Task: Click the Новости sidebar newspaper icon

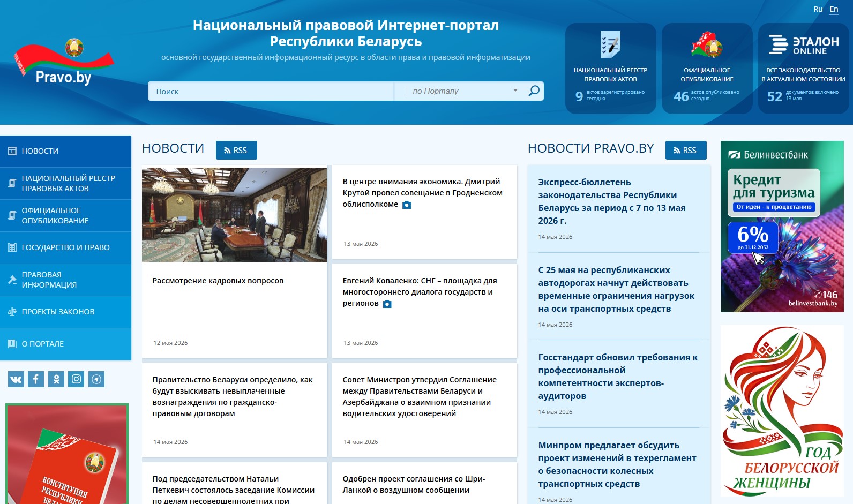Action: point(12,151)
